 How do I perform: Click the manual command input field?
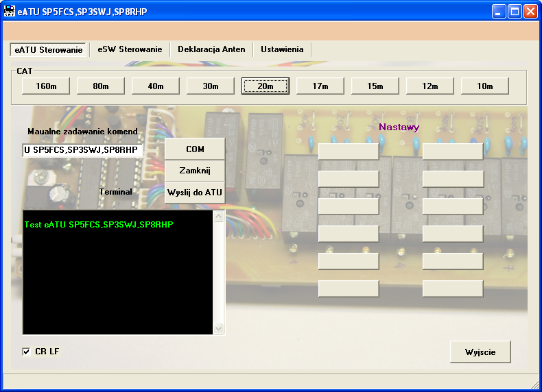click(82, 150)
